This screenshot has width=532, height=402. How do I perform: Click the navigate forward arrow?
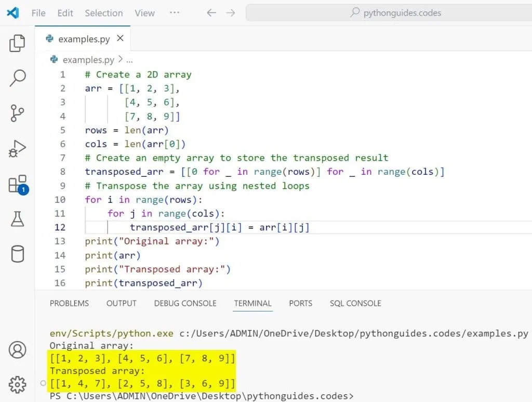[231, 13]
